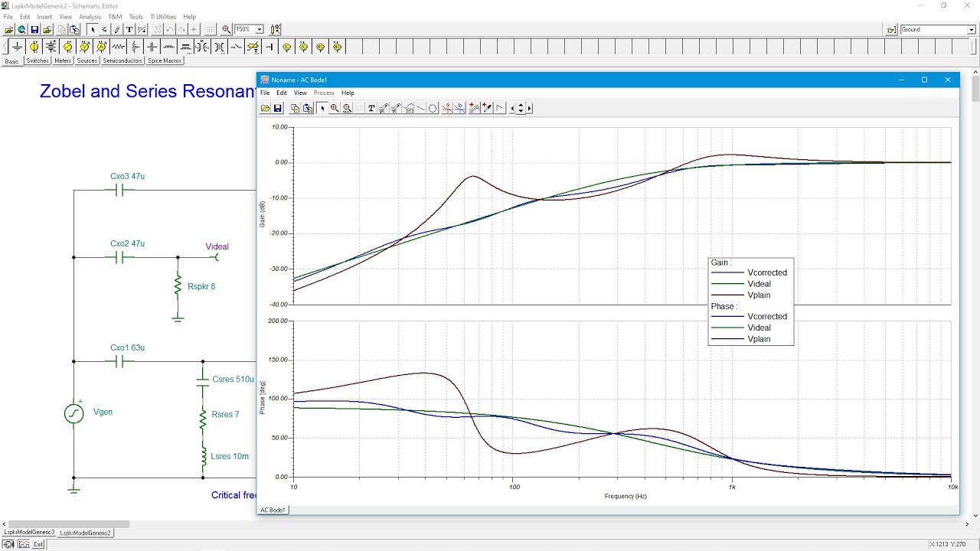Place a battery component from Basic bar
This screenshot has height=551, width=980.
coord(51,47)
